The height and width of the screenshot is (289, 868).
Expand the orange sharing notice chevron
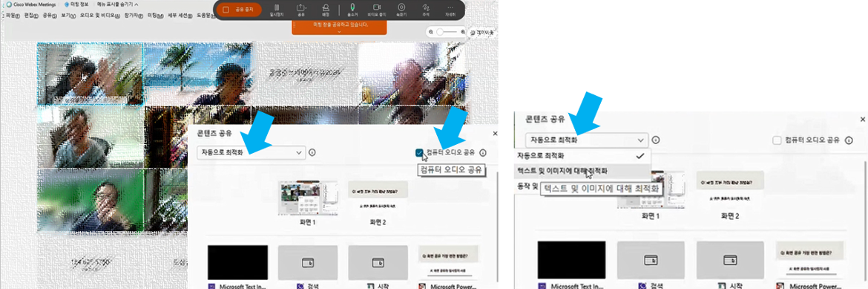pos(339,32)
